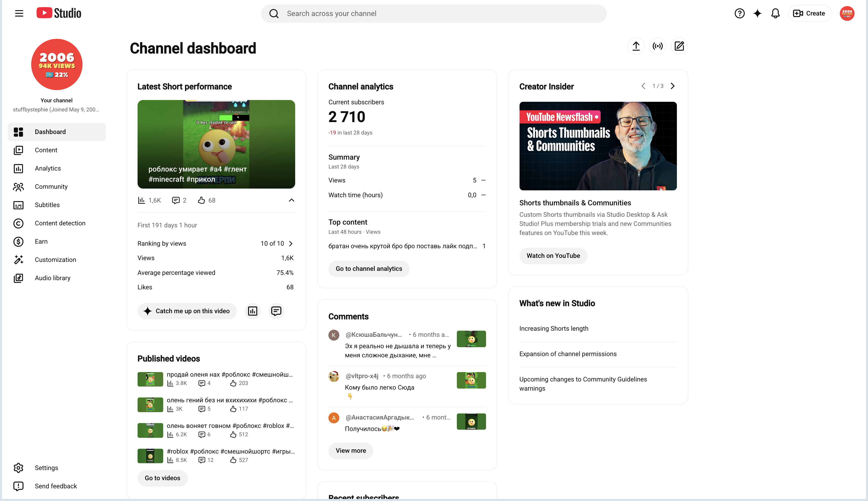Click the 2 710 current subscribers count
The height and width of the screenshot is (501, 868).
tap(347, 117)
